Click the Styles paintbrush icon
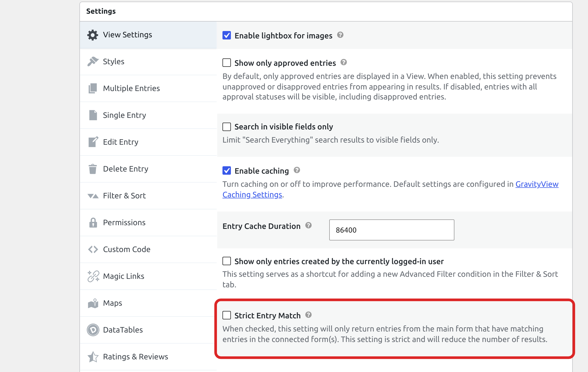588x372 pixels. 93,62
